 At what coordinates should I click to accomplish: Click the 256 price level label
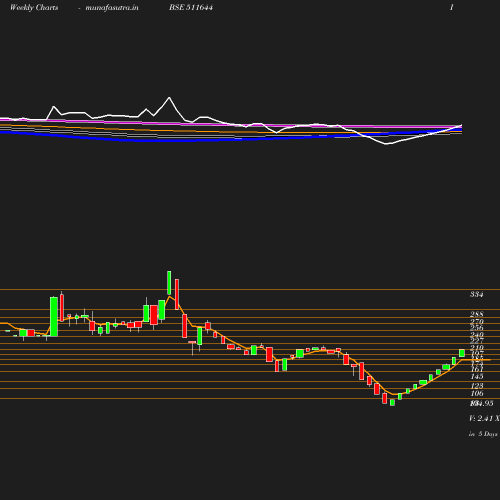click(477, 328)
